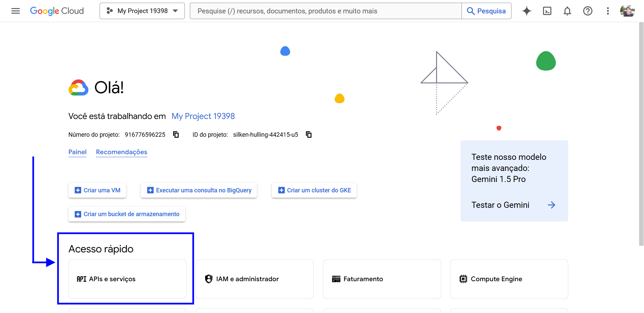644x313 pixels.
Task: Open the APIs e serviços card
Action: tap(127, 279)
